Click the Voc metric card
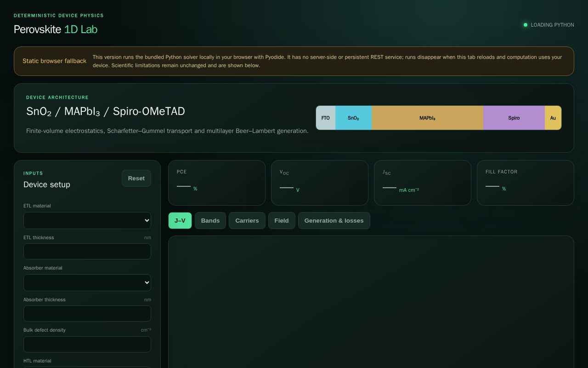This screenshot has height=368, width=588. pos(320,183)
